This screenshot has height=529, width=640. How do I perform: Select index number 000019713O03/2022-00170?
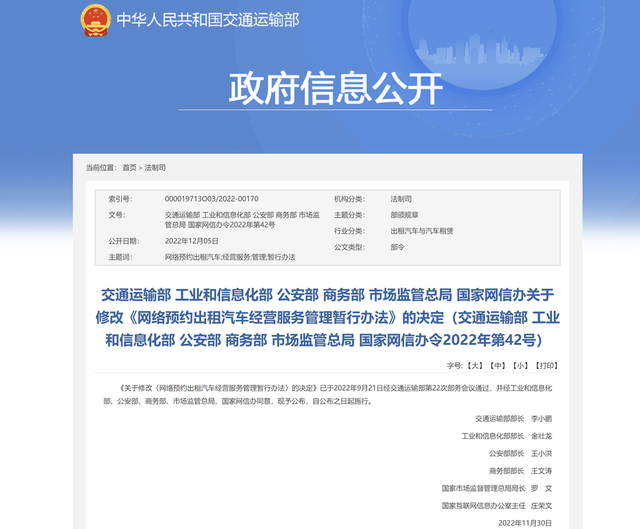tap(211, 199)
